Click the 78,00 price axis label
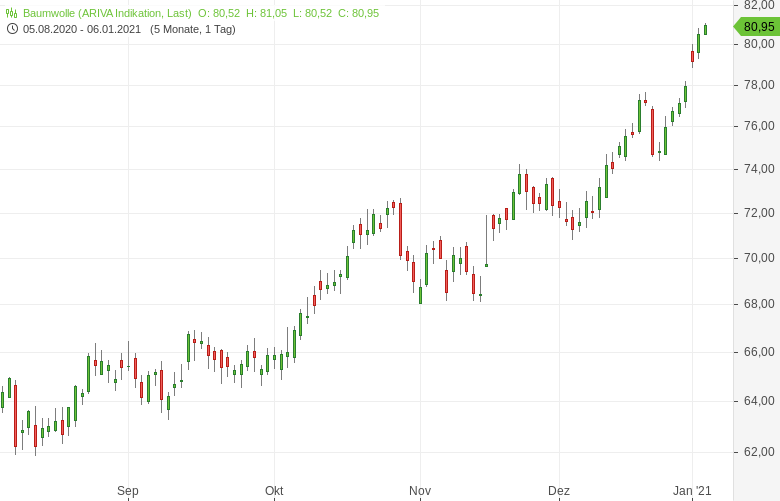 pos(759,85)
